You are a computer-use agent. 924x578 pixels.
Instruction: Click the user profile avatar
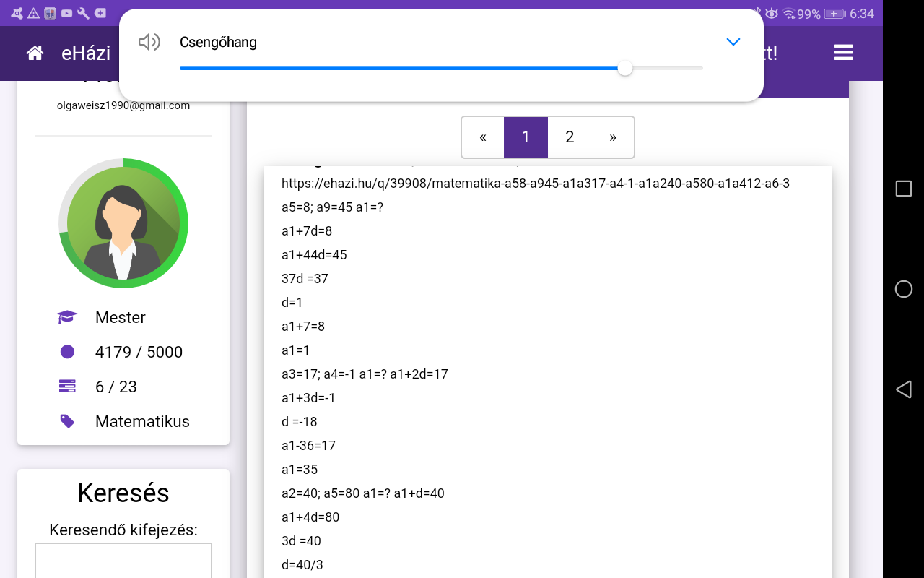pyautogui.click(x=123, y=223)
